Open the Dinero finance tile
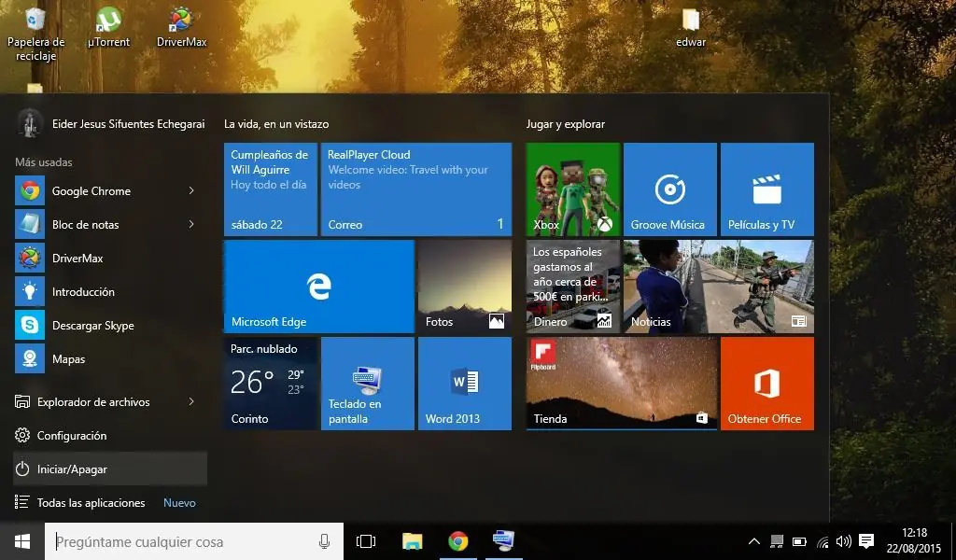The width and height of the screenshot is (956, 560). [x=573, y=287]
